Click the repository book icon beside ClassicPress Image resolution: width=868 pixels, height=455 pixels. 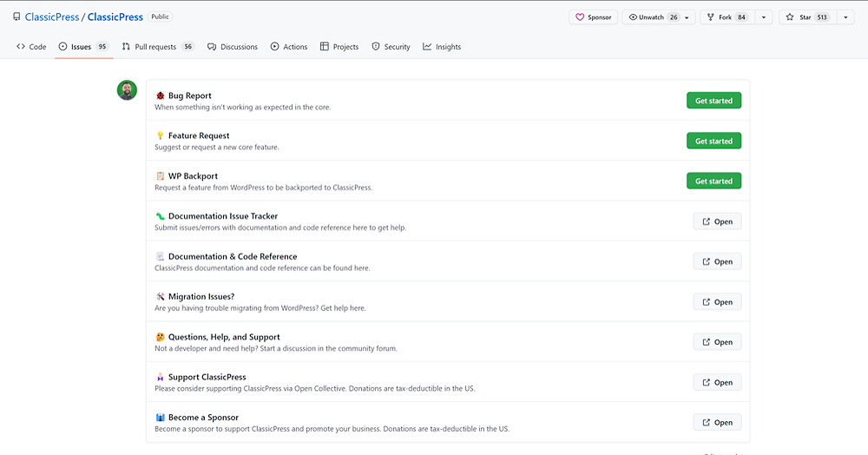pyautogui.click(x=16, y=16)
